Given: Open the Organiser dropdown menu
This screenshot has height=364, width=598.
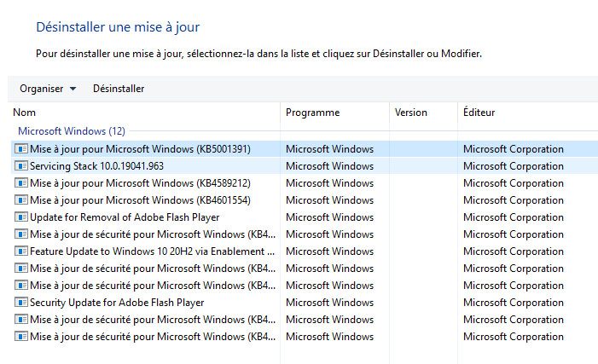Looking at the screenshot, I should [x=48, y=89].
